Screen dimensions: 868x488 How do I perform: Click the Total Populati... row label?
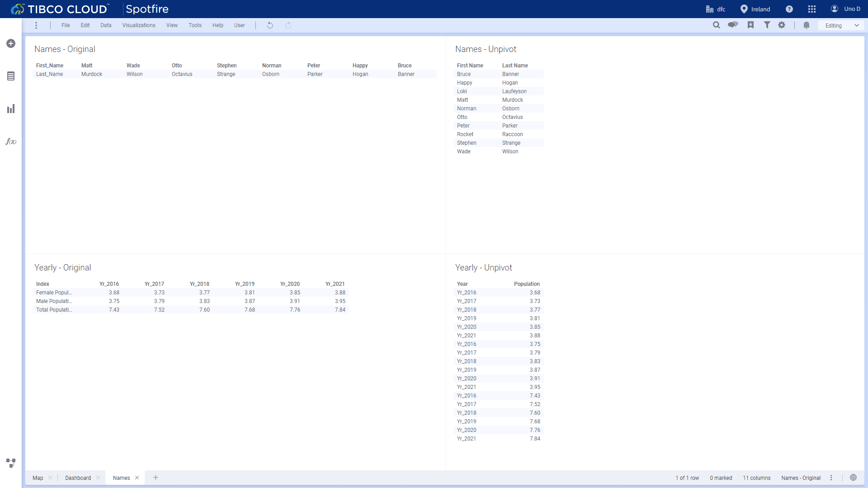pos(54,310)
